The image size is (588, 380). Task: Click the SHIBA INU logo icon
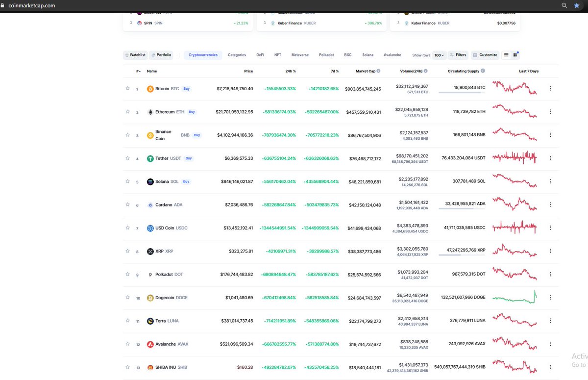[x=150, y=367]
